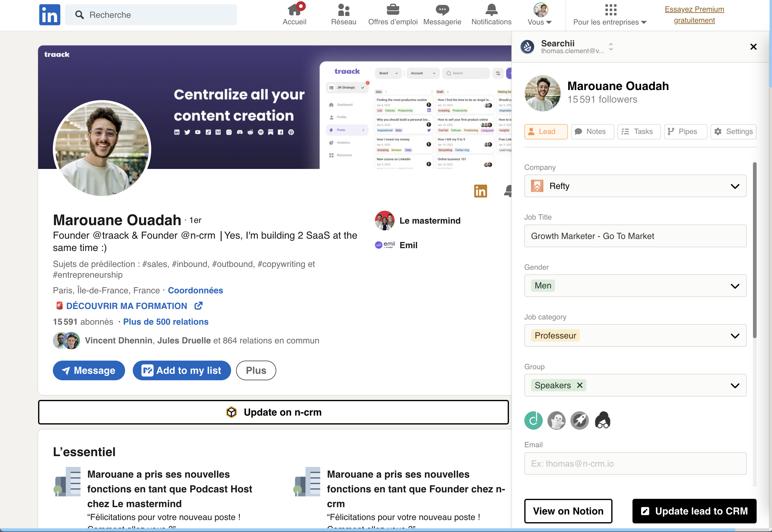Expand the Company dropdown showing Refty

735,186
